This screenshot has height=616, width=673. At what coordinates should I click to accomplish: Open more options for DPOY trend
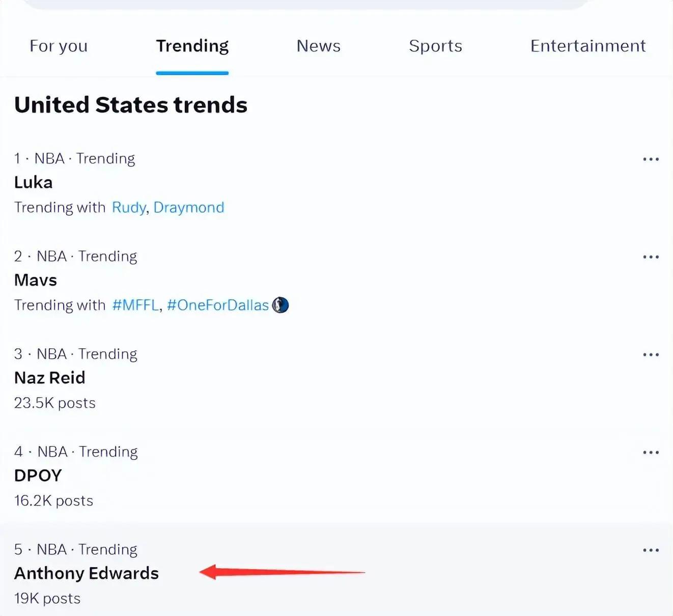tap(651, 453)
